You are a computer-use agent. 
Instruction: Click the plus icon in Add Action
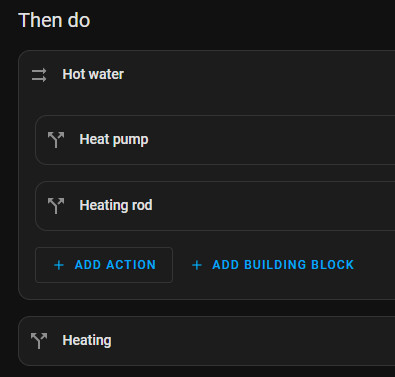click(x=59, y=265)
